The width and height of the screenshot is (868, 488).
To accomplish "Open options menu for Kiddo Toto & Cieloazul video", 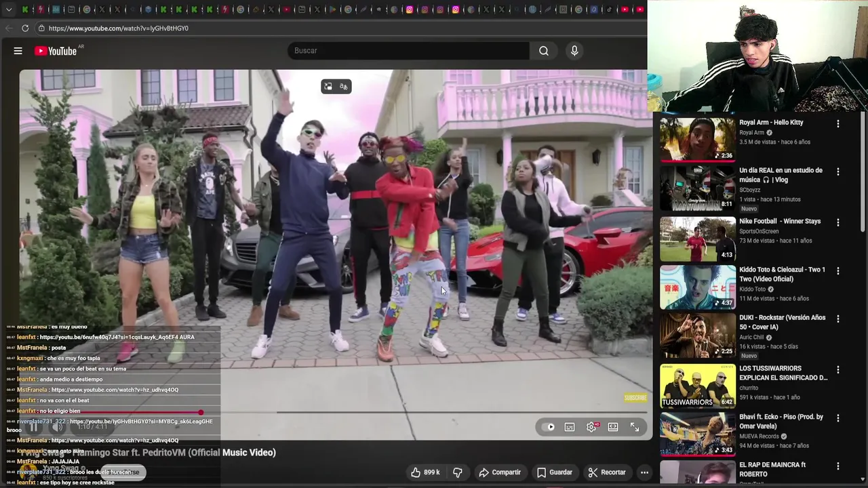I will 838,270.
